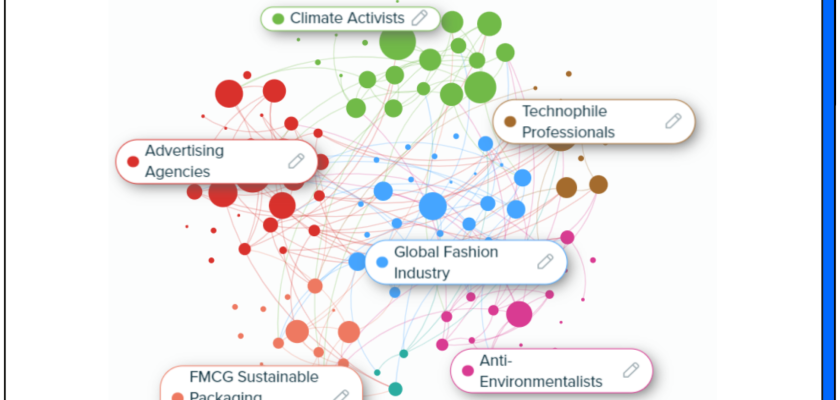This screenshot has height=400, width=840.
Task: Select the largest magenta node in the graph
Action: click(x=519, y=314)
